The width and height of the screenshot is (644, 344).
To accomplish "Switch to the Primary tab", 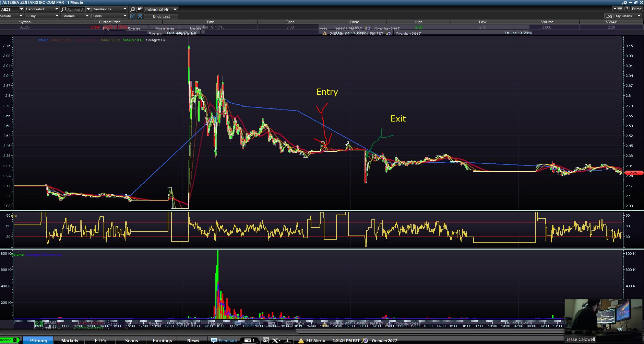I will coord(38,340).
